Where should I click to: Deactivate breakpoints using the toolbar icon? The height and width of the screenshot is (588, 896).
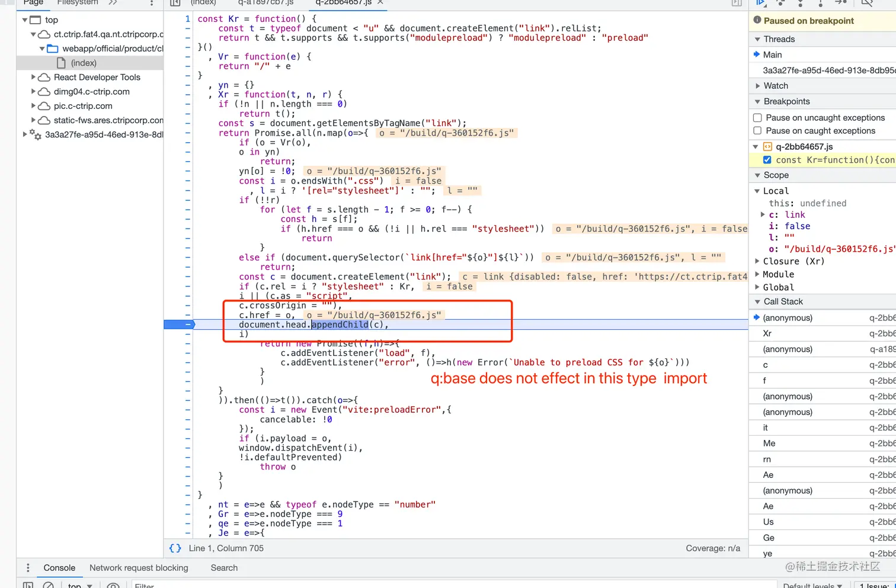tap(867, 3)
